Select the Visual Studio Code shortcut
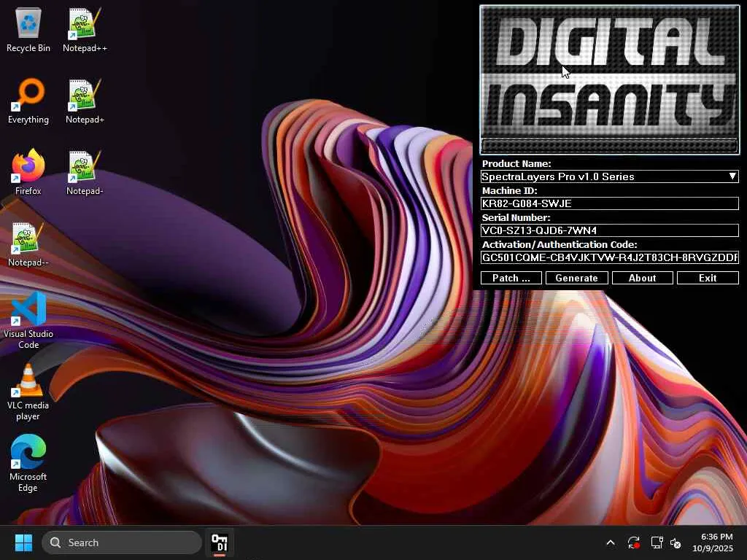 pos(28,321)
